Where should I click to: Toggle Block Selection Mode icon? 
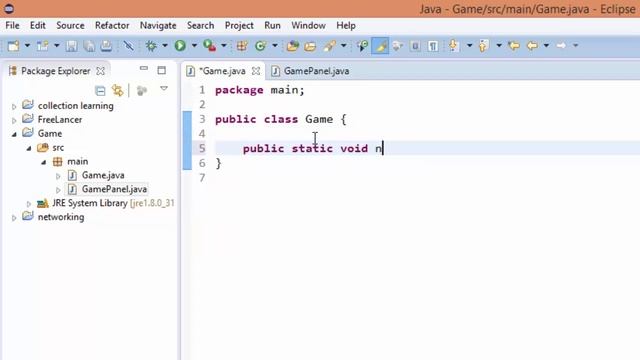(415, 46)
